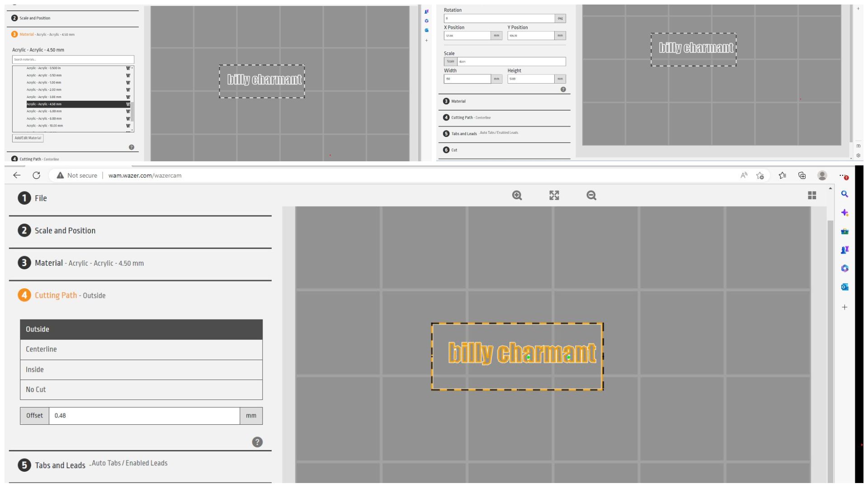
Task: Click the Search materials field
Action: [x=73, y=60]
